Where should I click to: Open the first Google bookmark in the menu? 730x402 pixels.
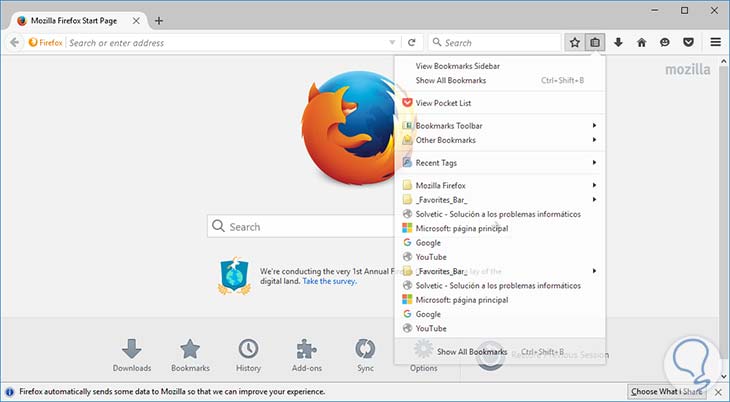coord(500,243)
